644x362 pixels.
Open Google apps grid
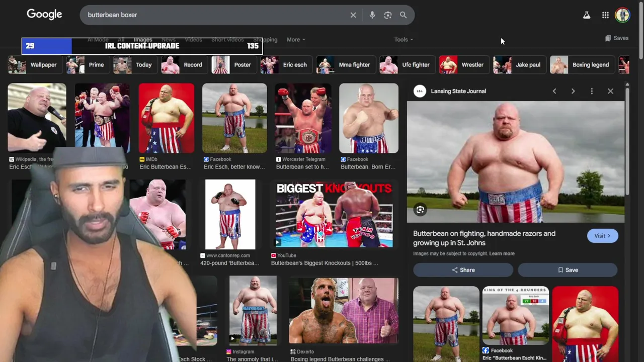pyautogui.click(x=605, y=15)
